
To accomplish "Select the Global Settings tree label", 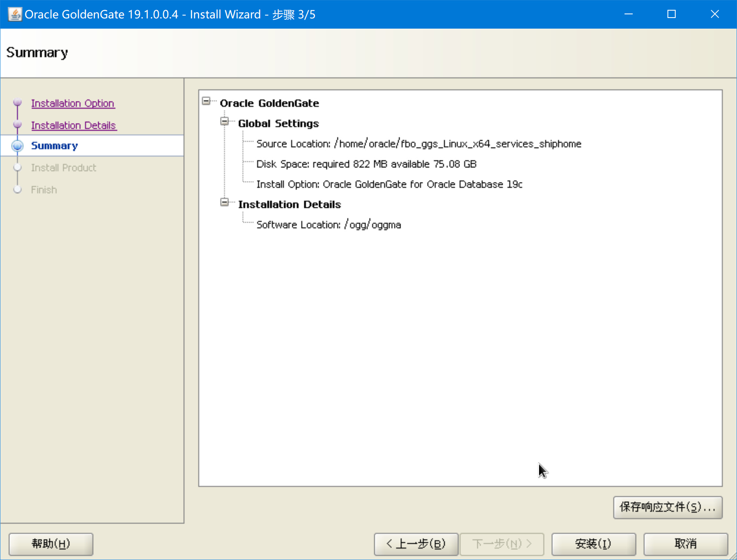I will coord(279,124).
